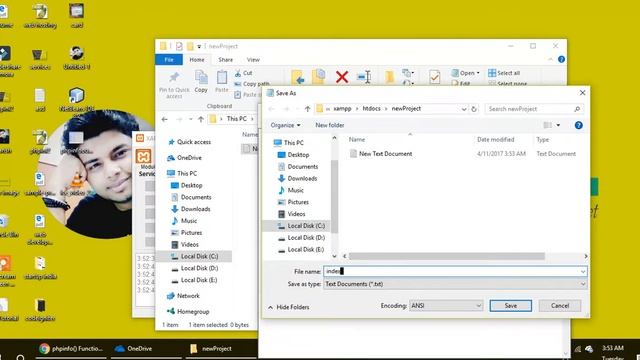This screenshot has width=640, height=360.
Task: Select Homegroup in Explorer navigation pane
Action: 188,311
